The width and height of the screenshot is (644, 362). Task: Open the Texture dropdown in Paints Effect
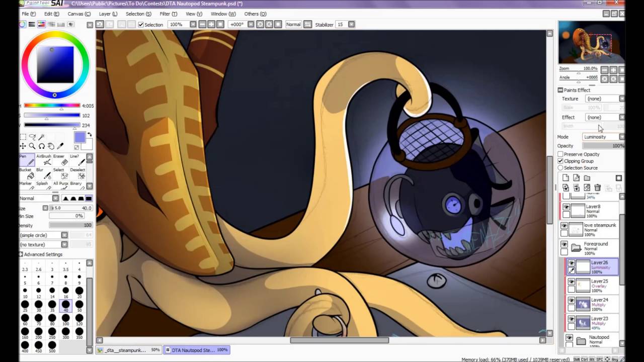[x=605, y=99]
